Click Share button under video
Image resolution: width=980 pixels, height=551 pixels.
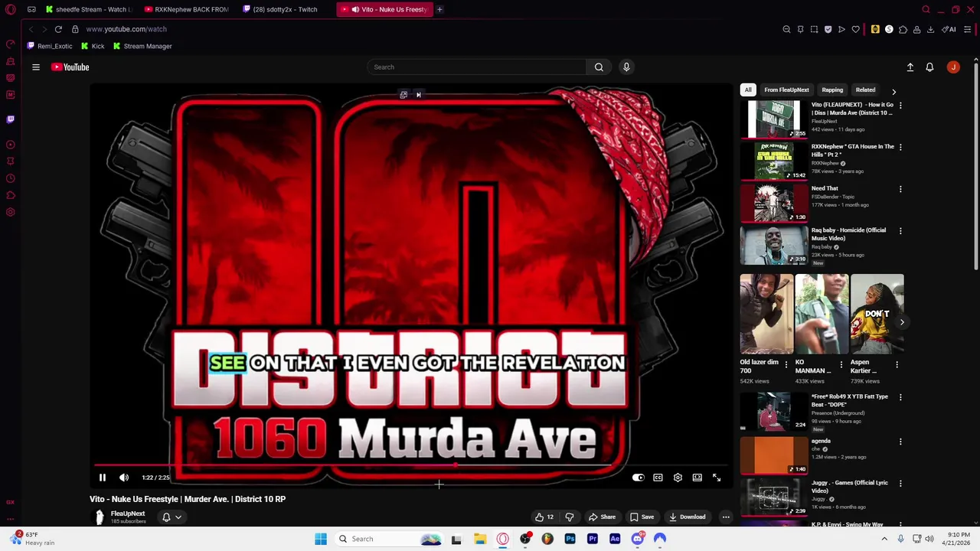[x=602, y=517]
